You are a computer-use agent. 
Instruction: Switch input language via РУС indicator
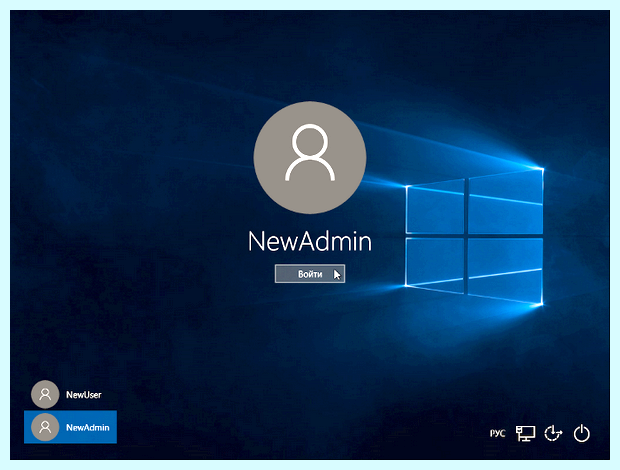tap(497, 434)
